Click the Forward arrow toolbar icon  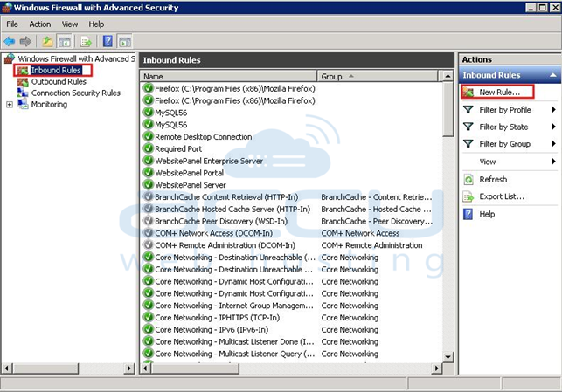tap(25, 42)
